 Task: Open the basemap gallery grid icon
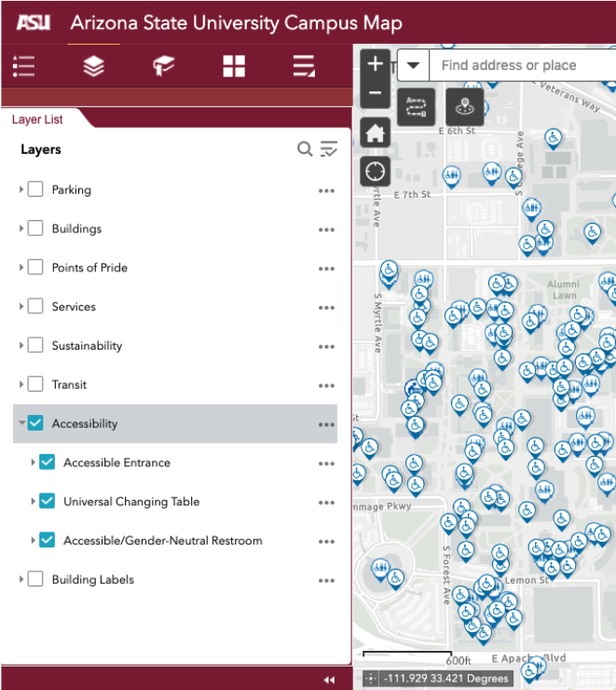coord(234,66)
